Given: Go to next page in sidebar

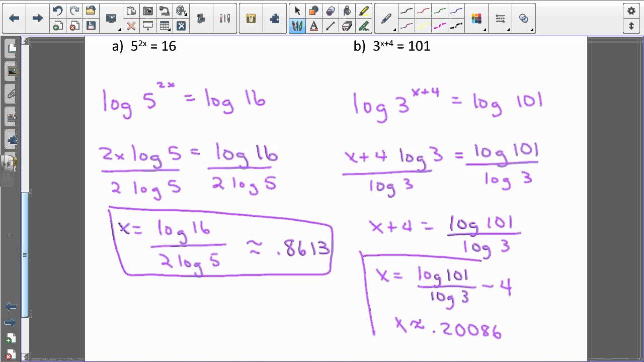Looking at the screenshot, I should point(11,322).
